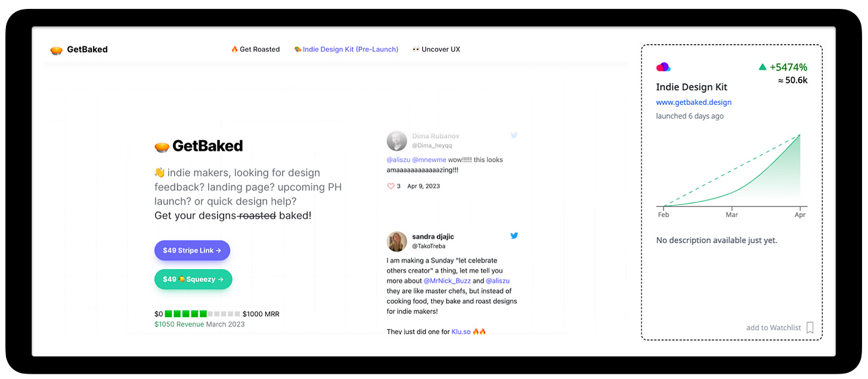
Task: Click sandra djajic's avatar
Action: [397, 241]
